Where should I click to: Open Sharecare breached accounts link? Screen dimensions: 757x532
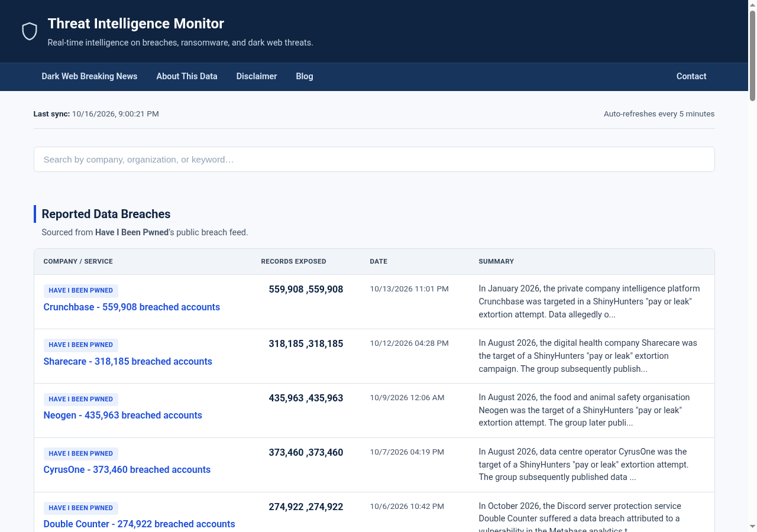(128, 362)
